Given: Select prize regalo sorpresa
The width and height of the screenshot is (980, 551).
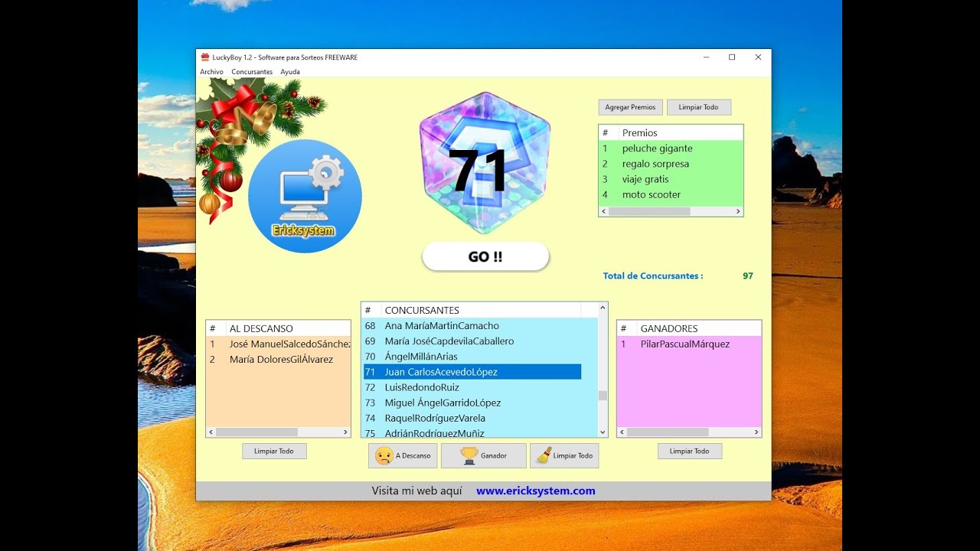Looking at the screenshot, I should [671, 164].
